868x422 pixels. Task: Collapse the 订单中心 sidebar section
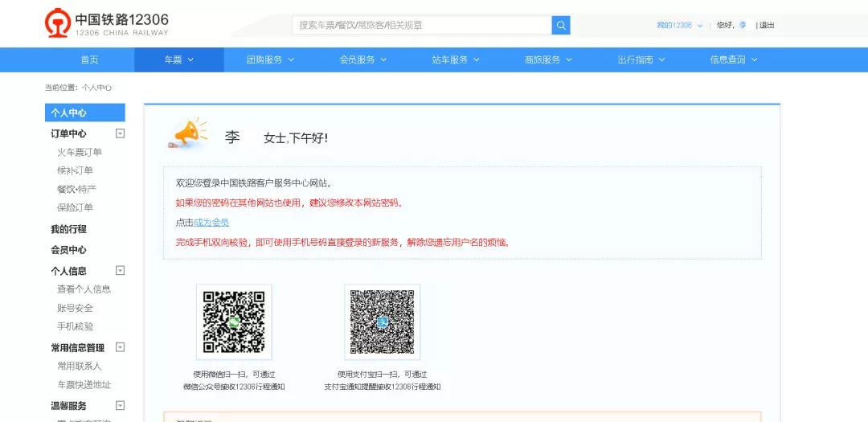[121, 133]
